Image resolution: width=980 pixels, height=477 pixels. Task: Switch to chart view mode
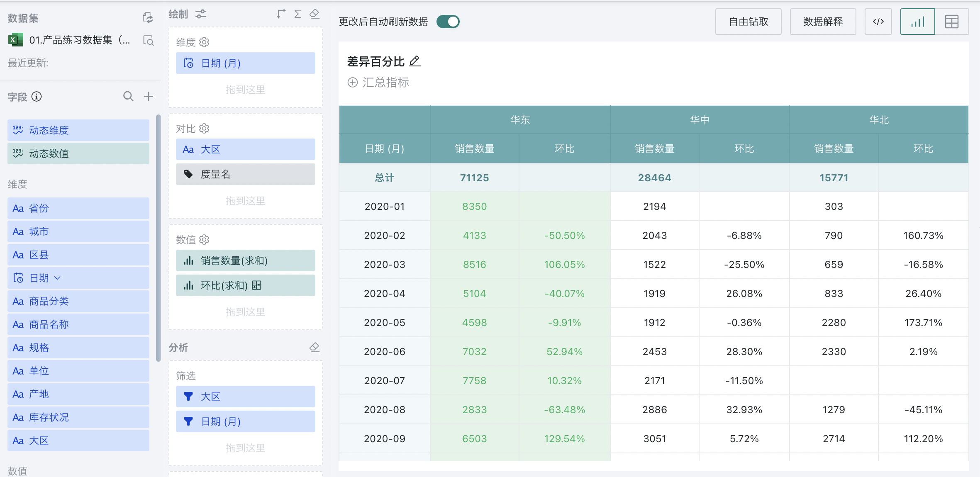[917, 22]
